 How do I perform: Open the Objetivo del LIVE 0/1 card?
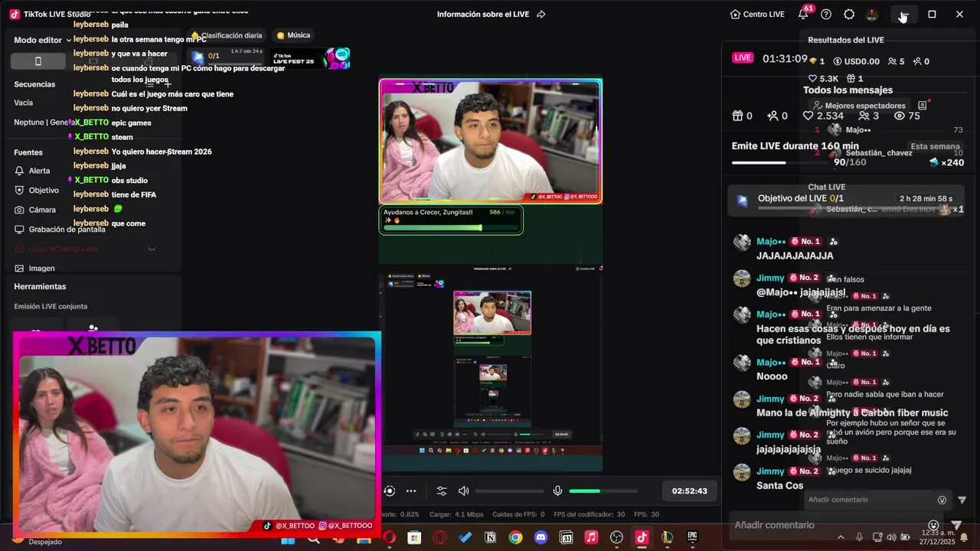click(846, 199)
